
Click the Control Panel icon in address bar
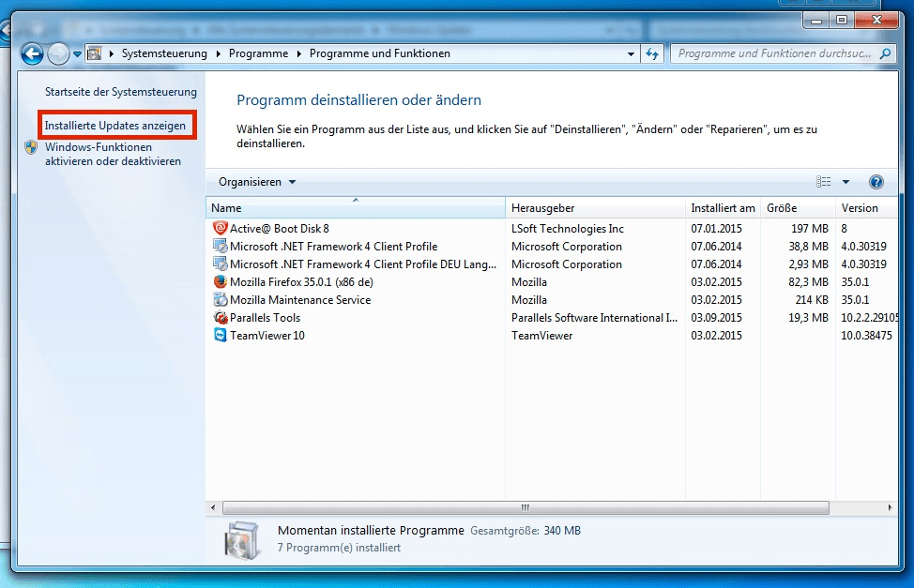95,53
